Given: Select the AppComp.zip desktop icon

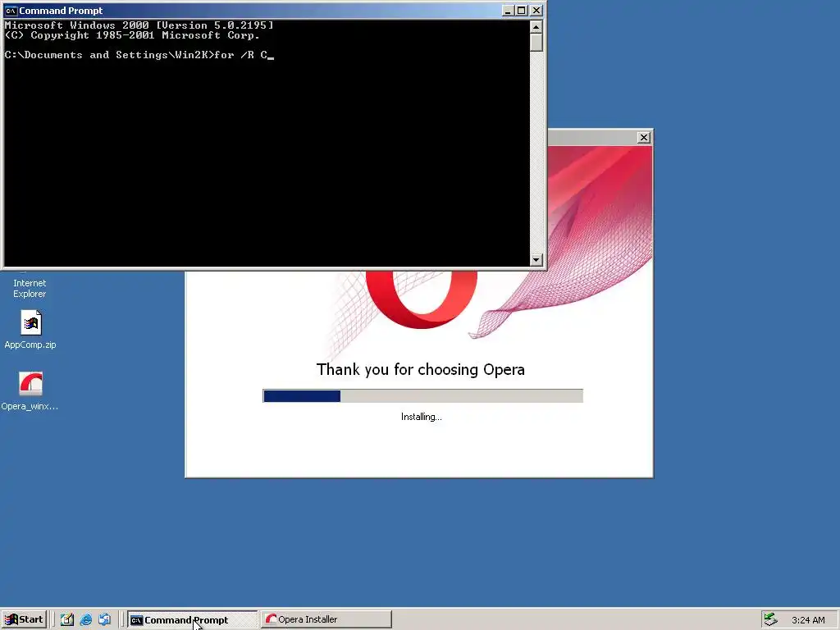Looking at the screenshot, I should pos(30,330).
